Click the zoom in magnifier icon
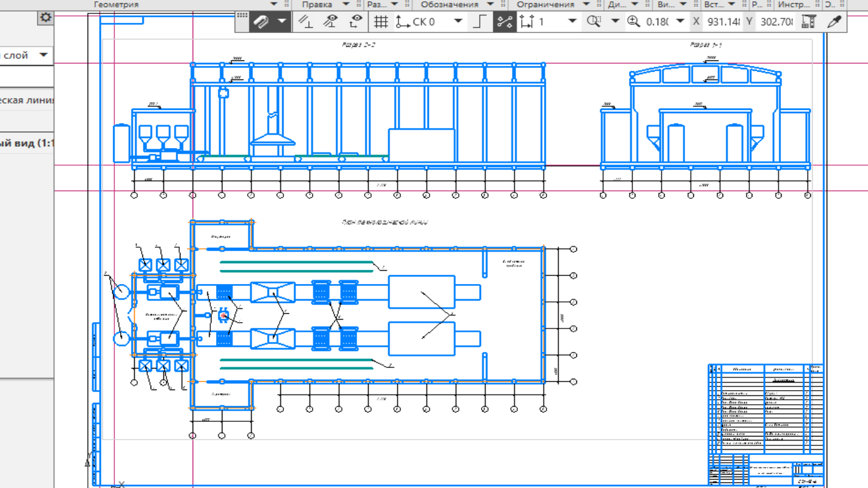This screenshot has width=868, height=488. [633, 22]
